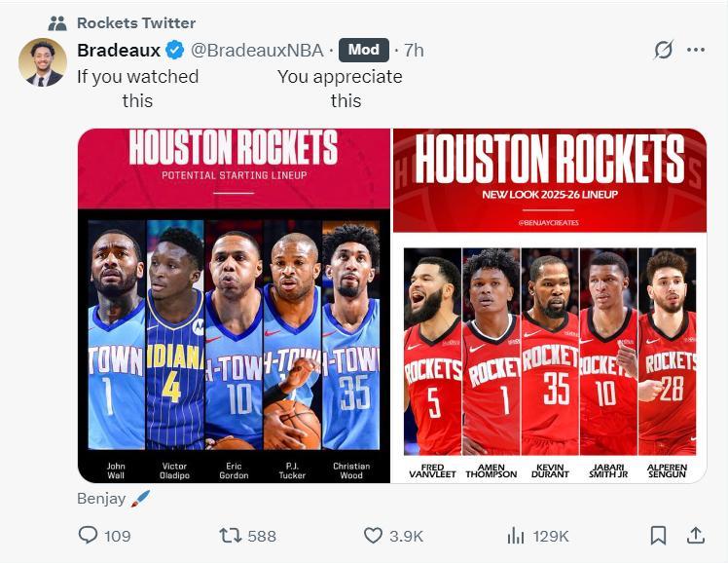Reply to Bradeaux's post via comment icon
728x563 pixels.
tap(88, 535)
